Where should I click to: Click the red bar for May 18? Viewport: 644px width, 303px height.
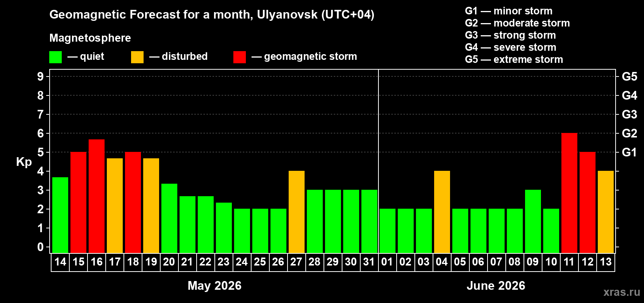133,203
